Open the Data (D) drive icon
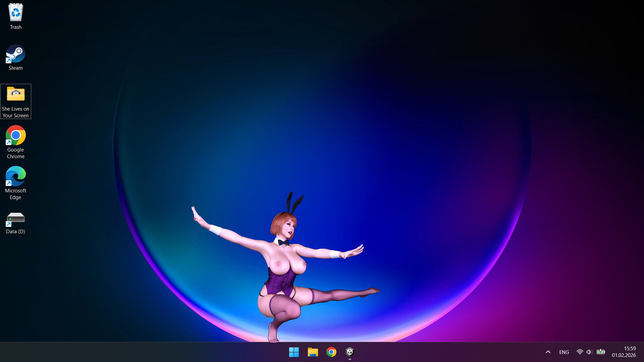This screenshot has width=644, height=362. point(15,218)
